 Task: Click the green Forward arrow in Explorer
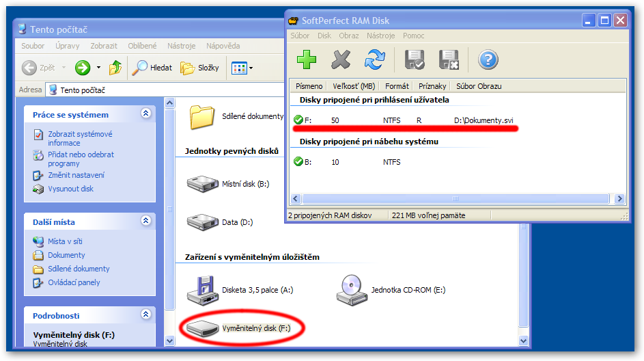83,68
